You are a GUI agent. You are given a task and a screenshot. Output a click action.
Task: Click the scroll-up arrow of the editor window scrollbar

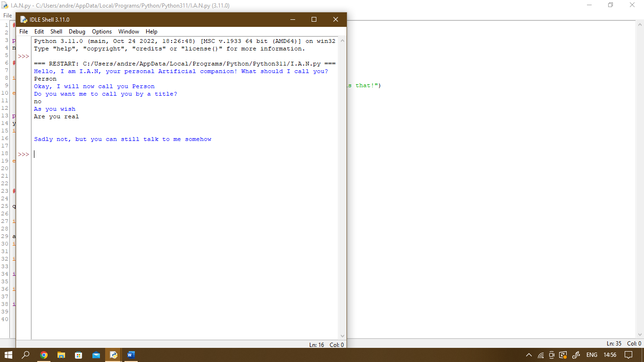(x=640, y=24)
